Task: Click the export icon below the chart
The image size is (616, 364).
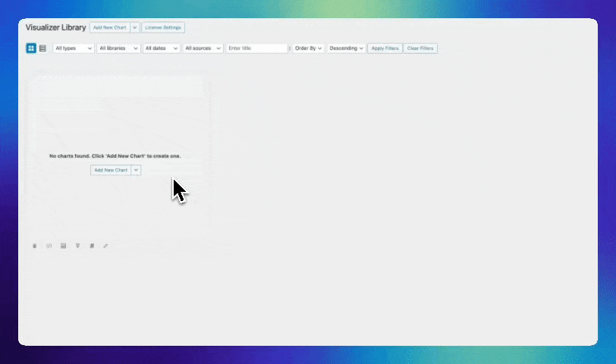Action: (x=77, y=246)
